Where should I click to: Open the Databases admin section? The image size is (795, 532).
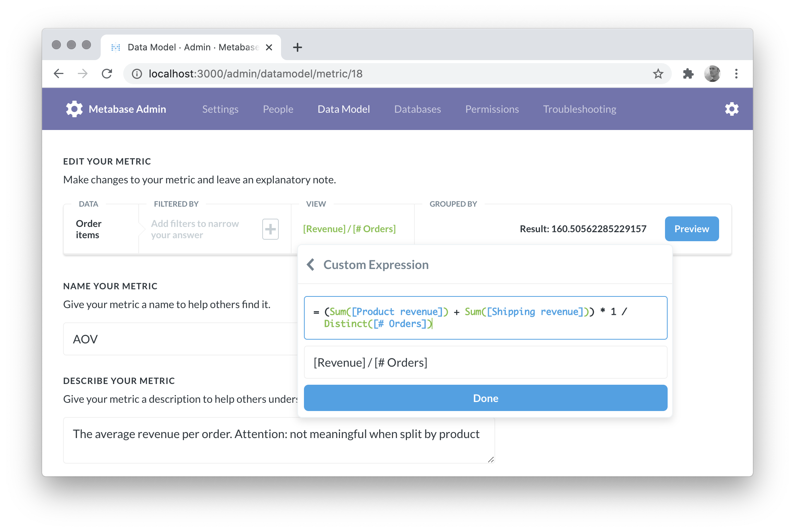point(417,109)
